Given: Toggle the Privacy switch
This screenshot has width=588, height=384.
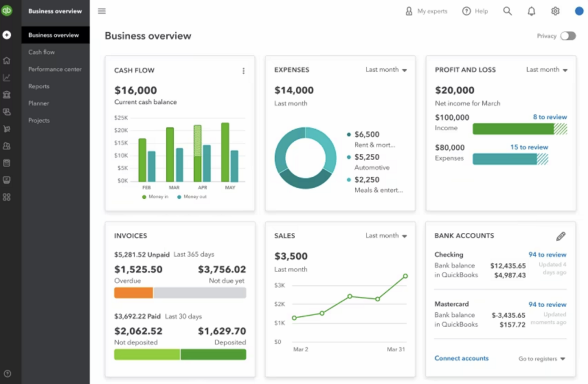Looking at the screenshot, I should point(568,36).
